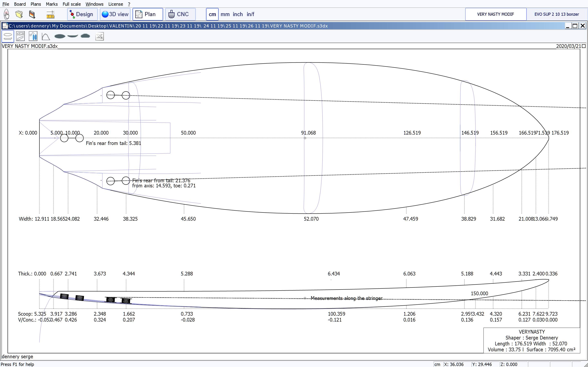Switch units to in/f

[250, 14]
